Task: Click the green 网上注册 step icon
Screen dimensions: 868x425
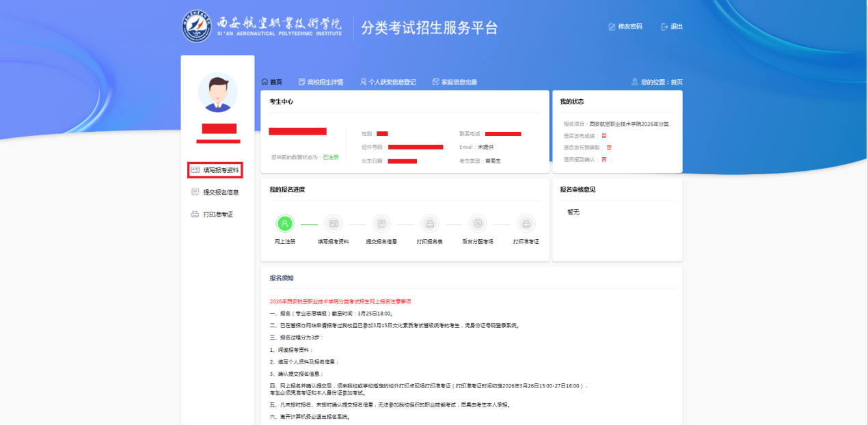Action: tap(285, 223)
